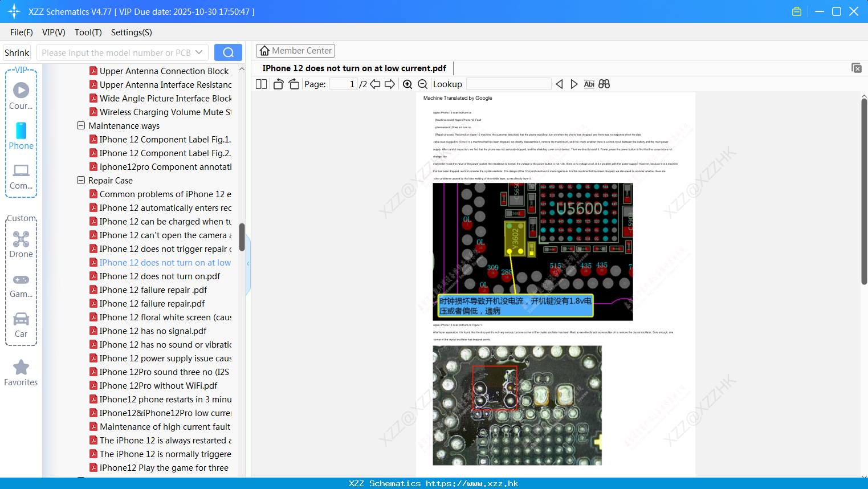Click the XZZ logo in title bar
868x489 pixels.
tap(14, 11)
